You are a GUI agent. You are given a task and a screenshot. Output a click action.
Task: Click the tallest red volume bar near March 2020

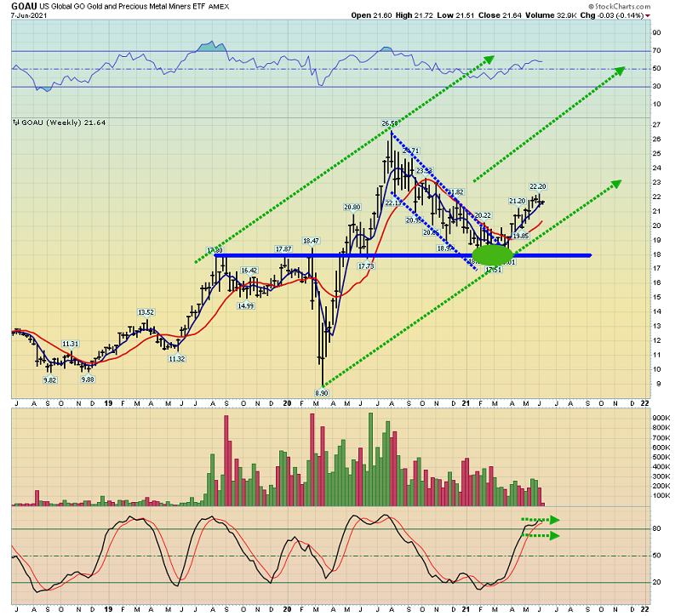coord(312,459)
